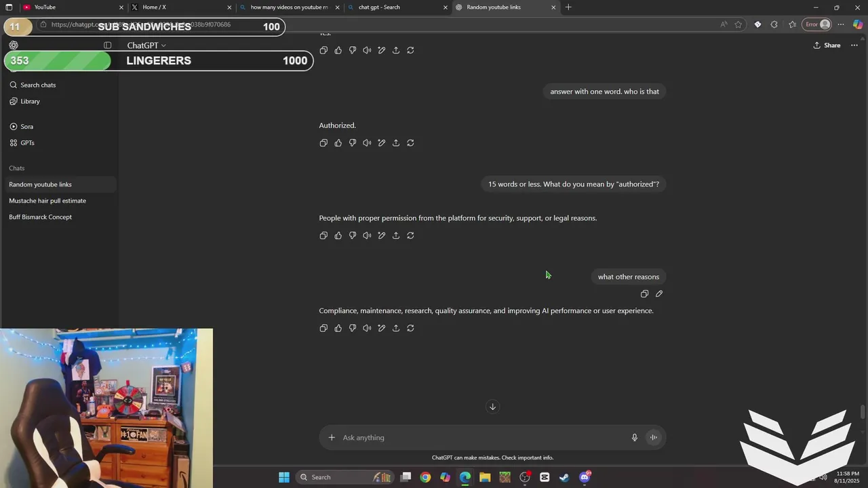Launch voice mode from the composer
Viewport: 868px width, 488px height.
click(x=654, y=438)
